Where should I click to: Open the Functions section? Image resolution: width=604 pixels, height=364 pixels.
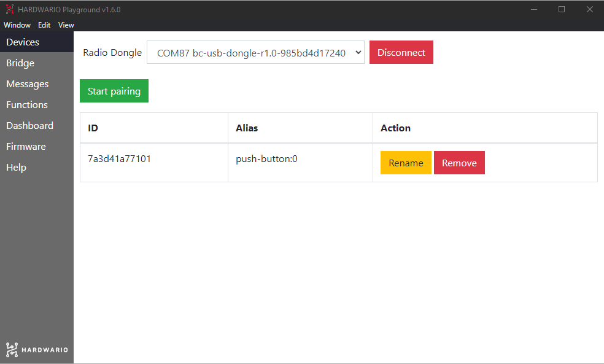click(x=37, y=104)
